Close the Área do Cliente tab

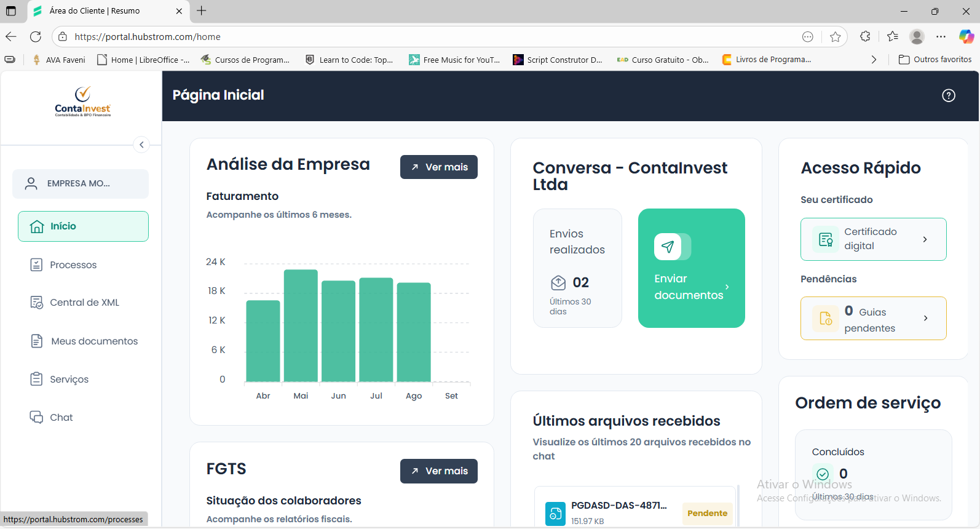point(179,11)
